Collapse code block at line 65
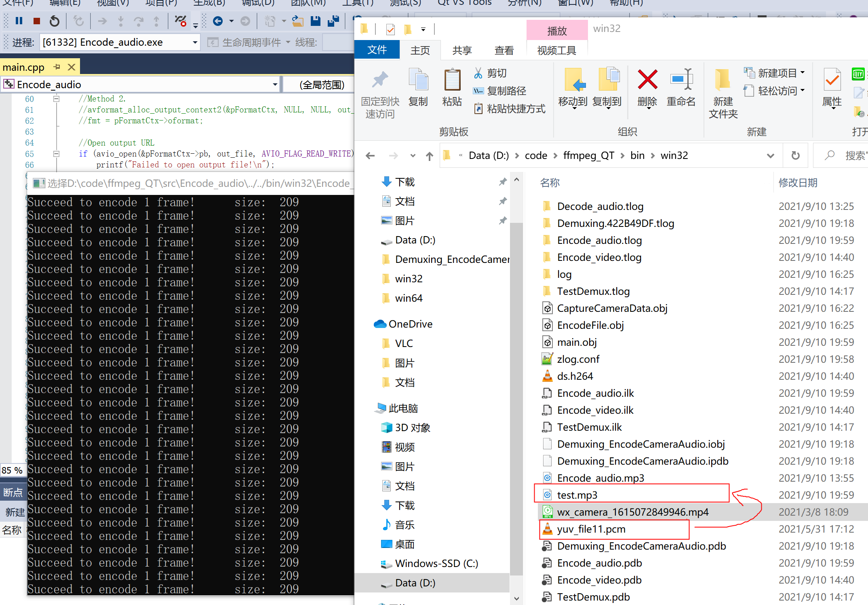Image resolution: width=868 pixels, height=605 pixels. pos(57,154)
